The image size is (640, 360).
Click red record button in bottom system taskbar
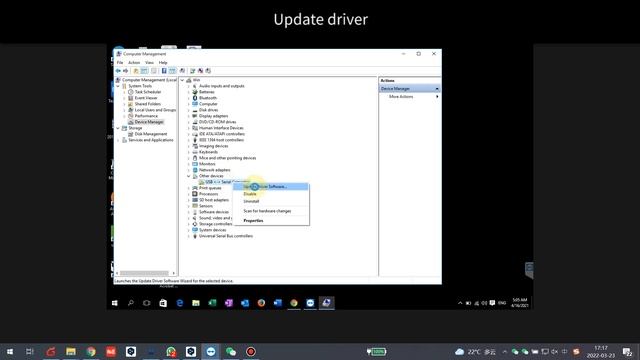pyautogui.click(x=251, y=351)
